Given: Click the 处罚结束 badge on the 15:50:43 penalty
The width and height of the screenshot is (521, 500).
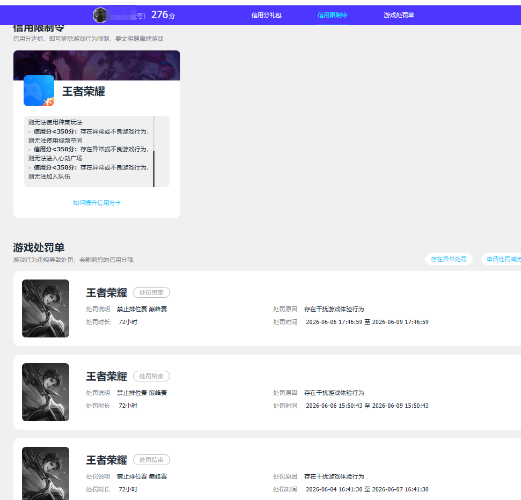Looking at the screenshot, I should click(151, 376).
